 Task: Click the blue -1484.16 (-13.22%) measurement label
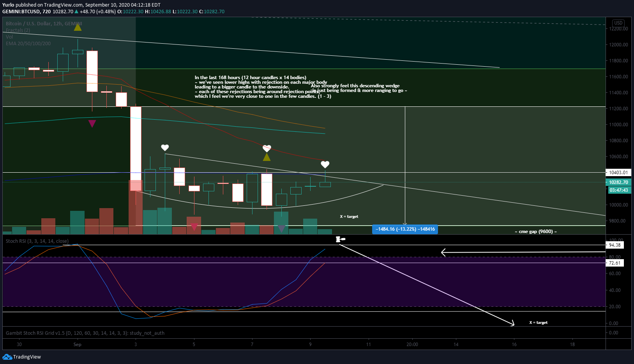click(405, 229)
